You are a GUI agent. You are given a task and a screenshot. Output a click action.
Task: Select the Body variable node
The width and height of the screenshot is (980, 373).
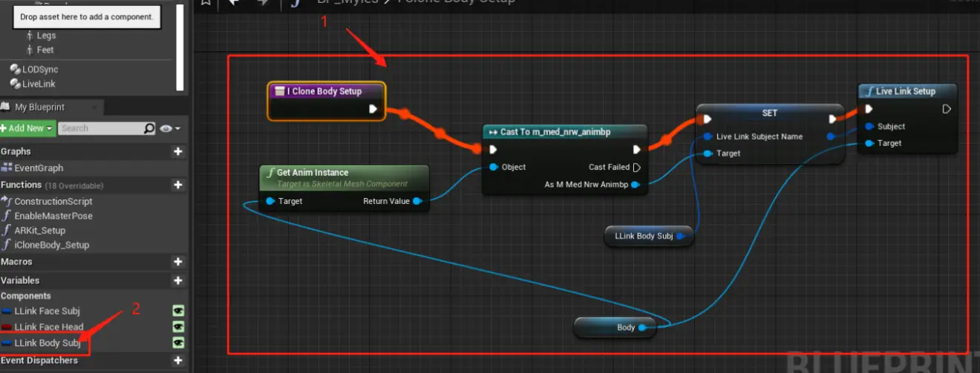[x=615, y=327]
